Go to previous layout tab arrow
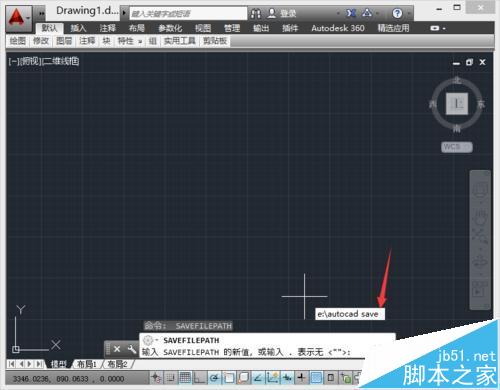This screenshot has height=390, width=500. click(x=21, y=364)
